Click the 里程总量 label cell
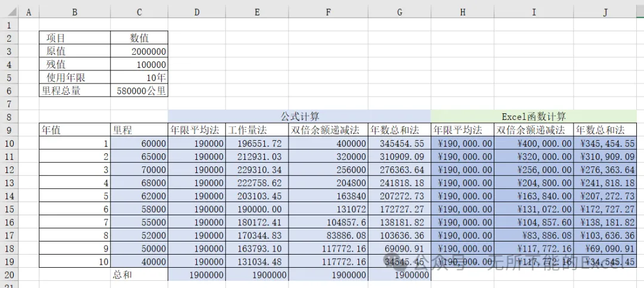 (x=75, y=91)
